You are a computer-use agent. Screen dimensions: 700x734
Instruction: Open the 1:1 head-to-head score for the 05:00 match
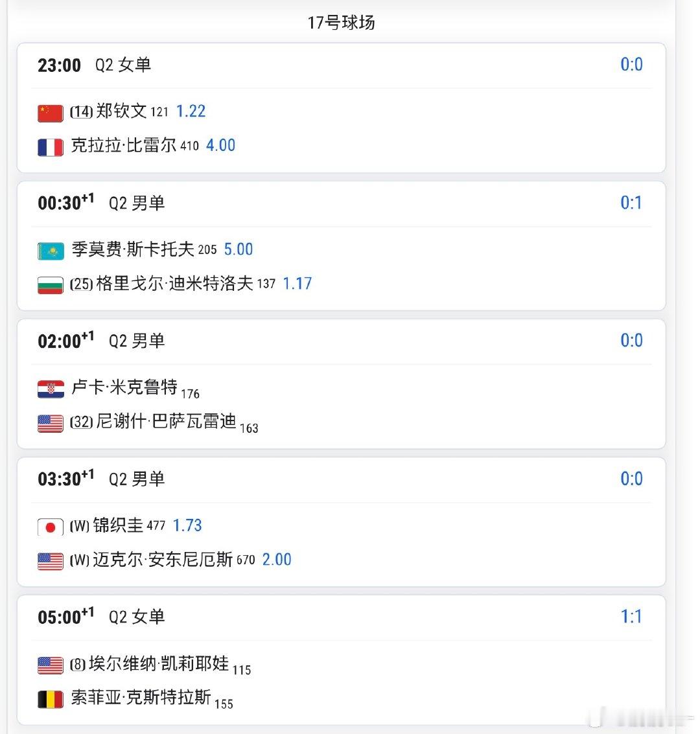tap(631, 617)
